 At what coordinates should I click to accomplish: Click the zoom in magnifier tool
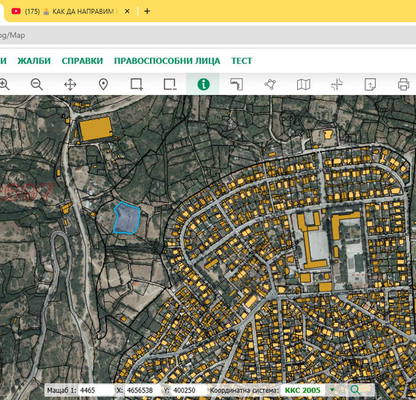(4, 84)
